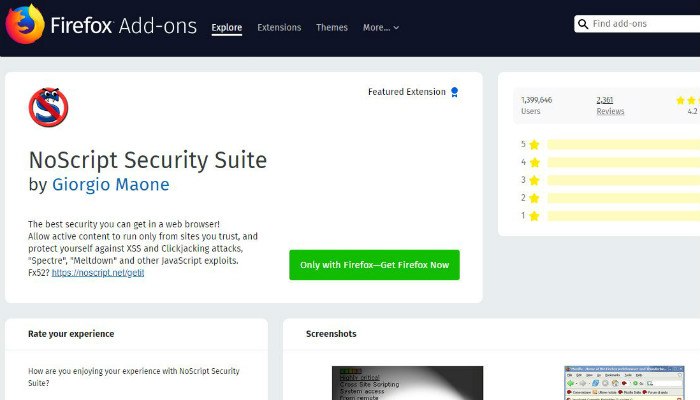Click the 5-star rating star icon
The width and height of the screenshot is (700, 400).
click(534, 144)
